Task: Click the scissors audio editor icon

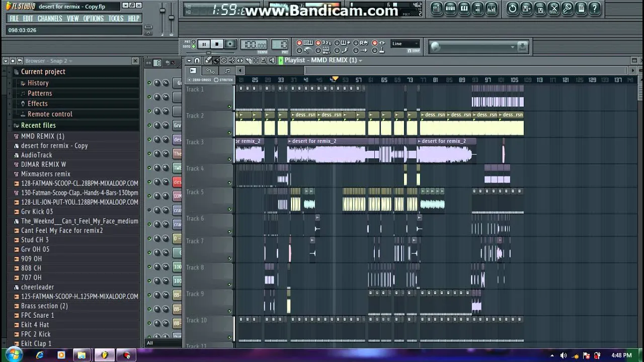Action: [554, 8]
